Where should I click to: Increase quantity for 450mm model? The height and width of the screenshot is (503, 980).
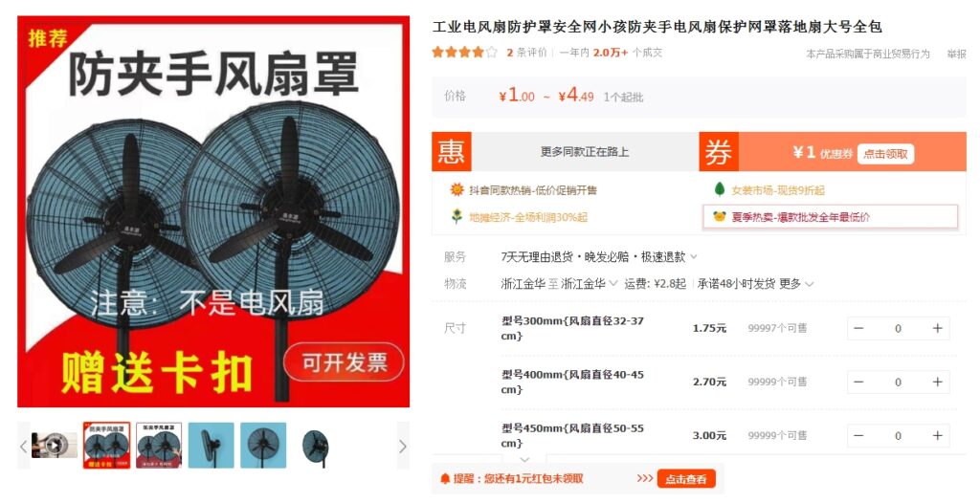coord(937,436)
